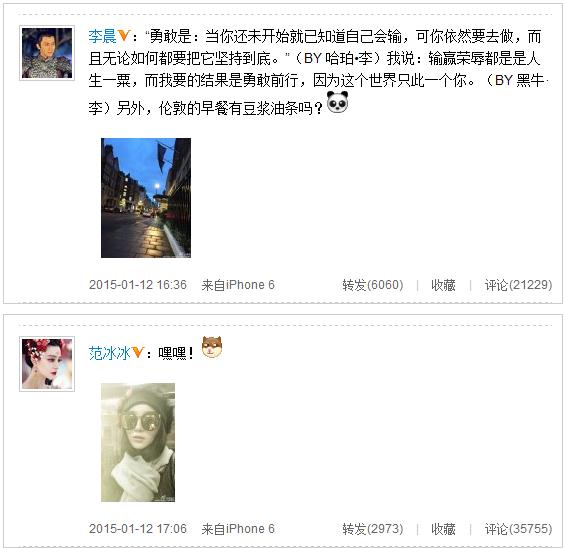The image size is (565, 548).
Task: Click the doge emoji after 嘿嘿!
Action: pyautogui.click(x=212, y=347)
